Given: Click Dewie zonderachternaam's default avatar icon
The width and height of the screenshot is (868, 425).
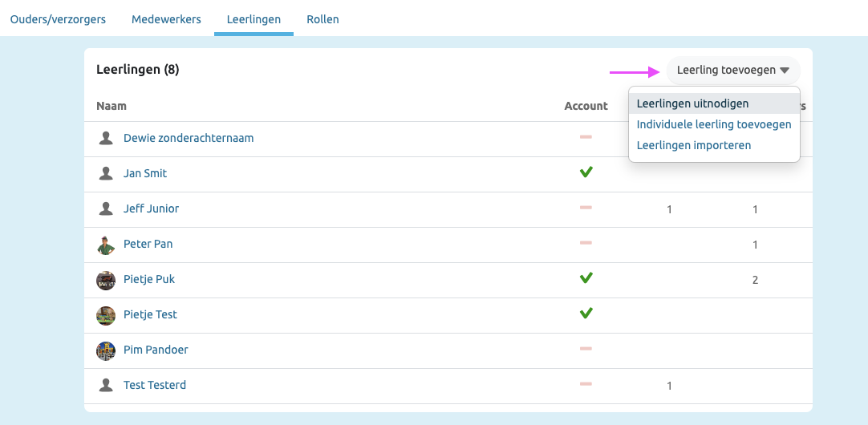Looking at the screenshot, I should point(106,138).
